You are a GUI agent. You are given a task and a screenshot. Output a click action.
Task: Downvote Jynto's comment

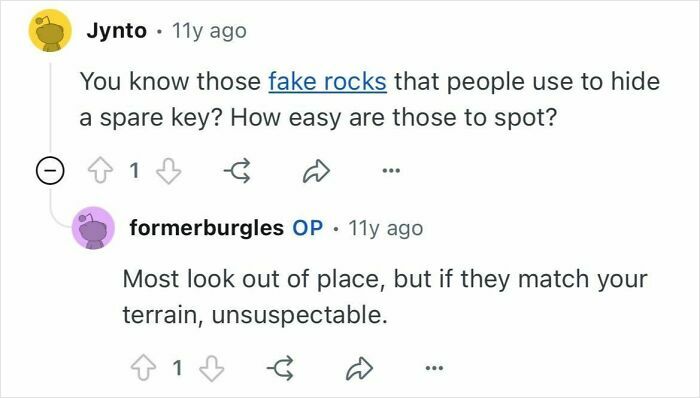click(168, 171)
